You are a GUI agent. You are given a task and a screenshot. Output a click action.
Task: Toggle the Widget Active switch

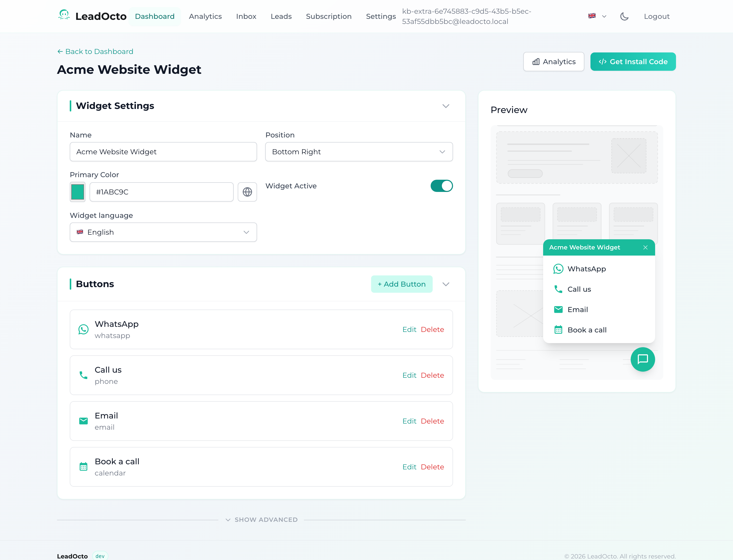(x=441, y=186)
